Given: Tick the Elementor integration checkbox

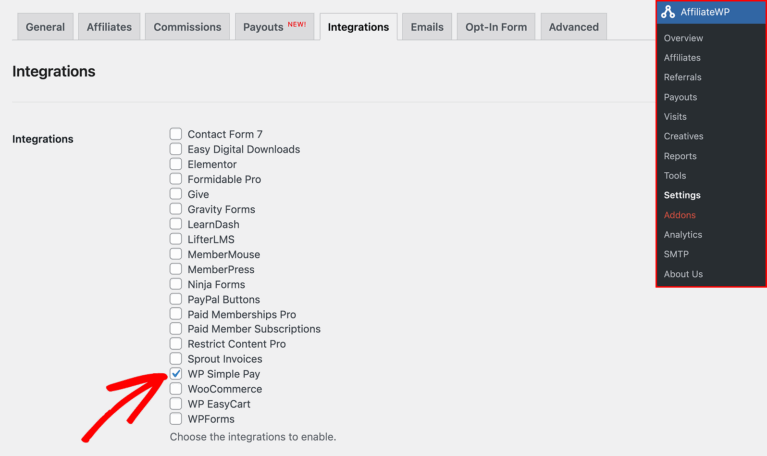Looking at the screenshot, I should click(176, 164).
